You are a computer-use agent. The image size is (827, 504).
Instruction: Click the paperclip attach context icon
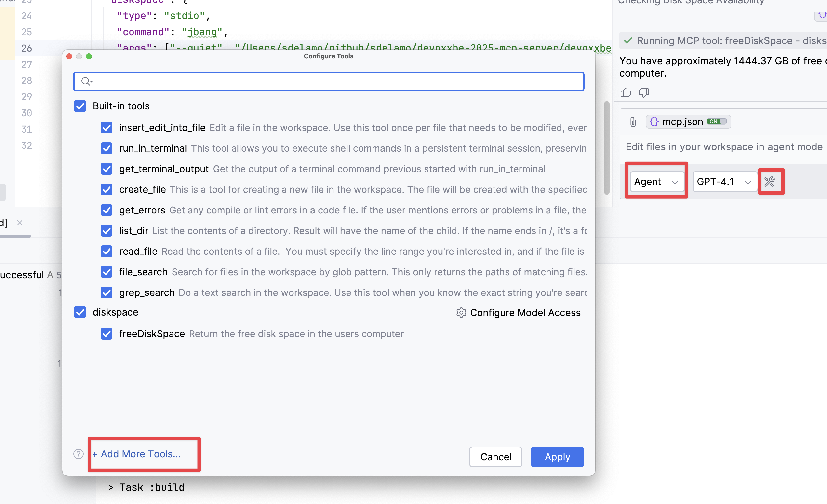click(633, 122)
